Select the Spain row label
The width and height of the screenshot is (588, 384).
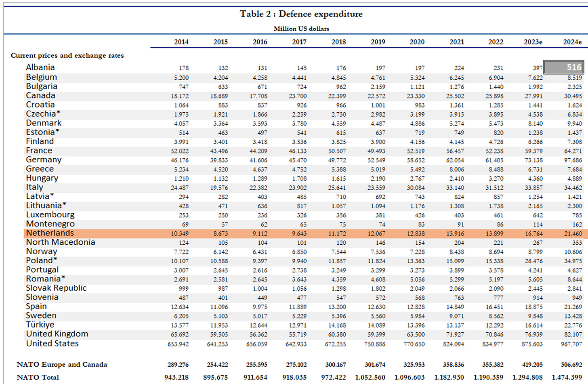pyautogui.click(x=36, y=306)
